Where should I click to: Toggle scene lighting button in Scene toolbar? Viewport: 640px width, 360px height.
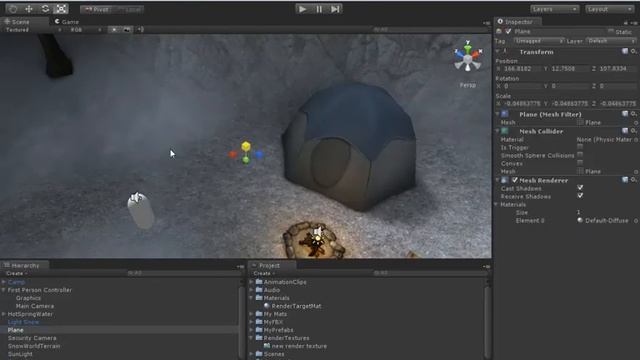click(114, 30)
